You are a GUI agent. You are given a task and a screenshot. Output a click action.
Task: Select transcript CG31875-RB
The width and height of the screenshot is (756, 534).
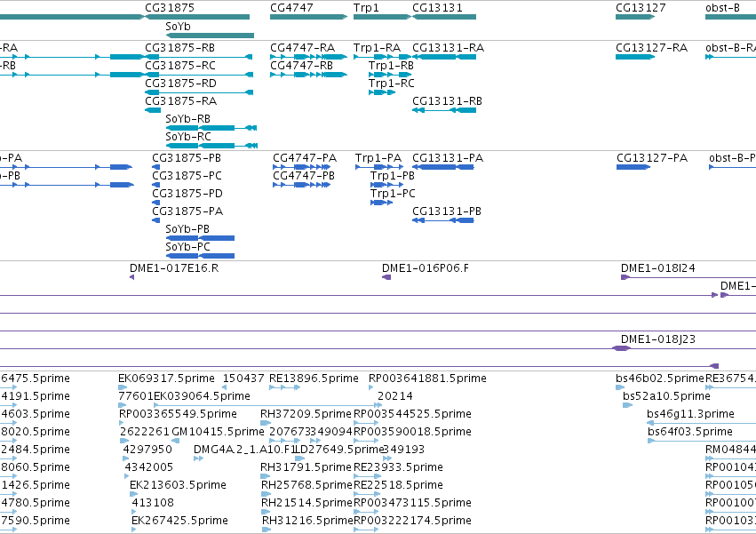tap(199, 57)
